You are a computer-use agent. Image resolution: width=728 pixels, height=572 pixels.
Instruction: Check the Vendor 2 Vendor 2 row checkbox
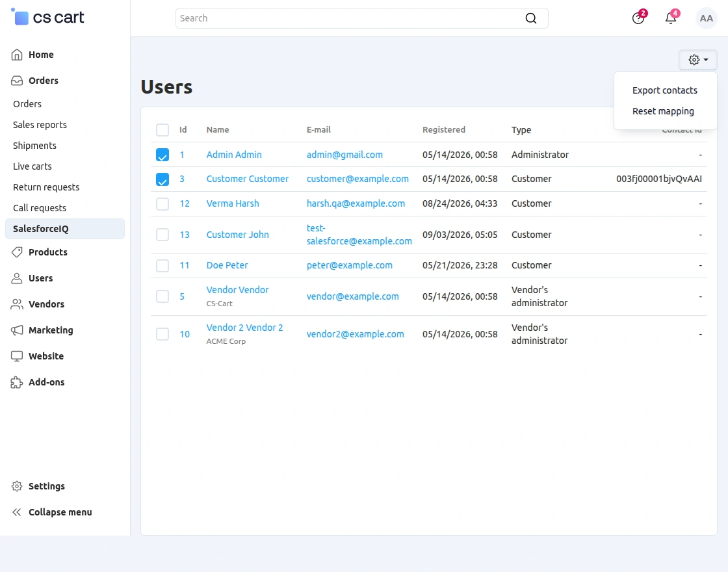pos(162,334)
